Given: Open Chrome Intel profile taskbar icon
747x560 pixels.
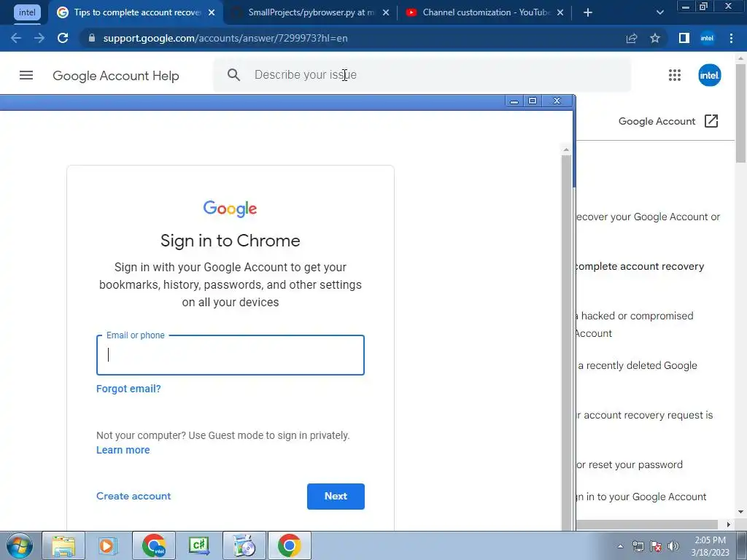Looking at the screenshot, I should click(x=154, y=545).
